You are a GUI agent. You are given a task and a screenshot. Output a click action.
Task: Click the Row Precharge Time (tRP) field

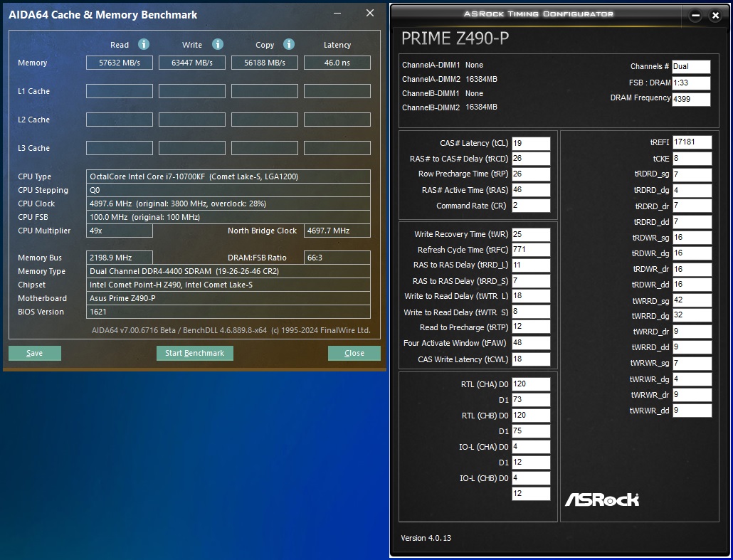click(x=531, y=174)
